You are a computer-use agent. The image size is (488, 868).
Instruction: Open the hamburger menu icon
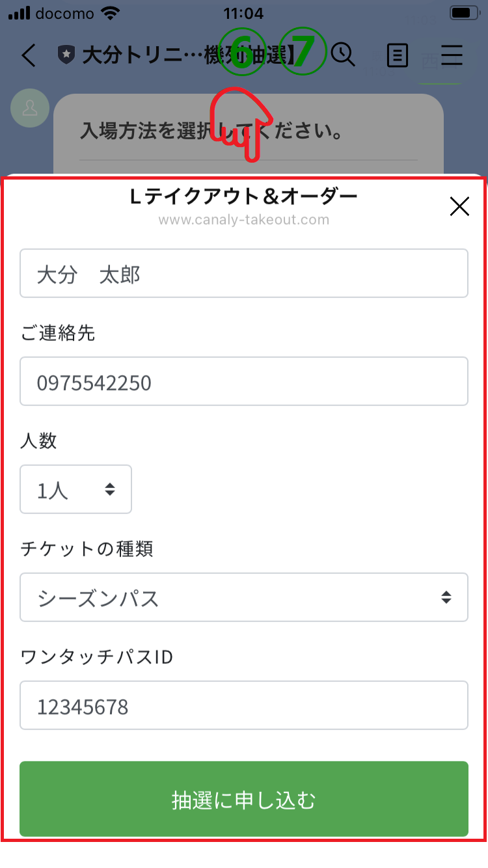coord(452,55)
